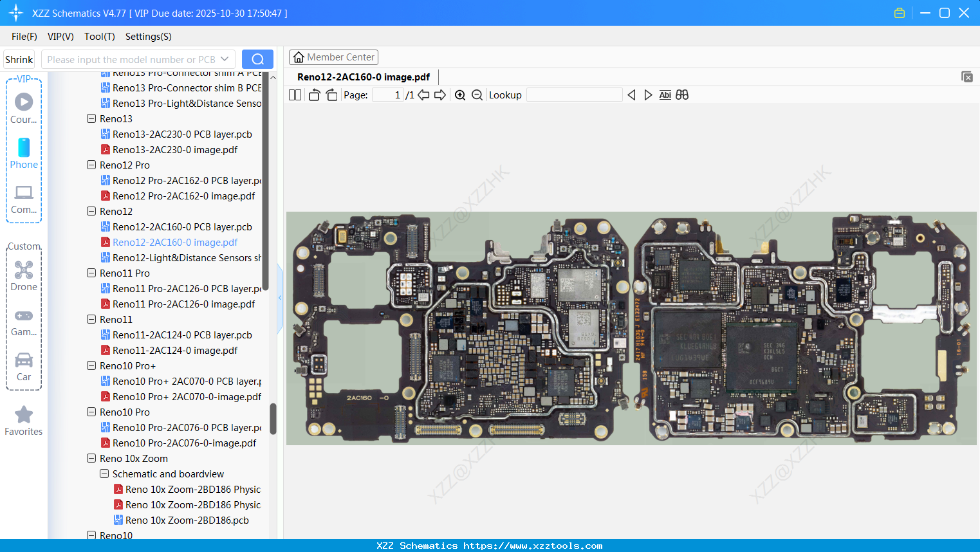Zoom out of the PDF
980x552 pixels.
pos(477,95)
